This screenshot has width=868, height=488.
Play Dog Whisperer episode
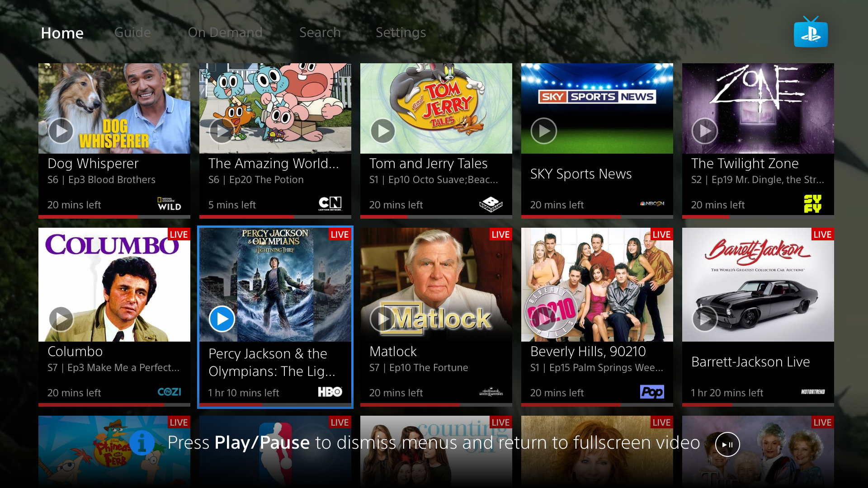tap(61, 131)
